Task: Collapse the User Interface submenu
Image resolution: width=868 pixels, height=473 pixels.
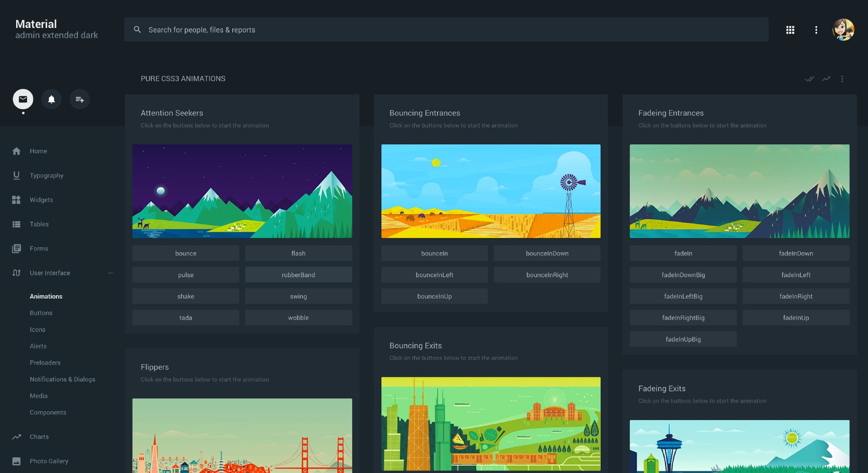Action: (x=110, y=273)
